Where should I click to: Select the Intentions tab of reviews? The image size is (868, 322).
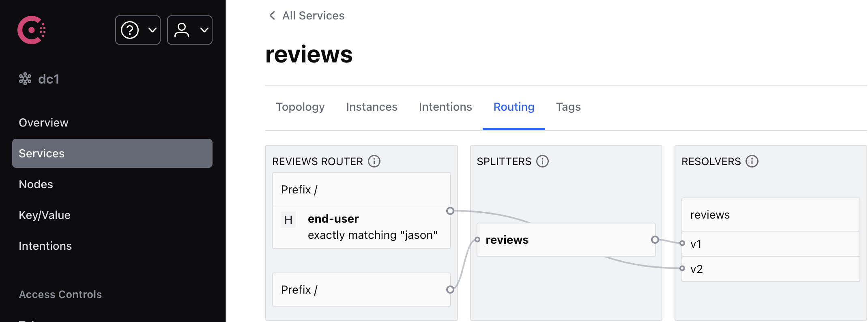(x=445, y=107)
